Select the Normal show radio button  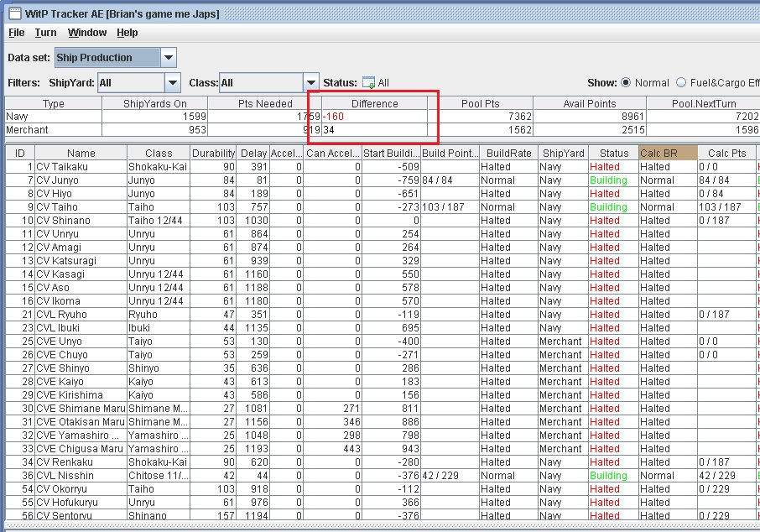626,82
